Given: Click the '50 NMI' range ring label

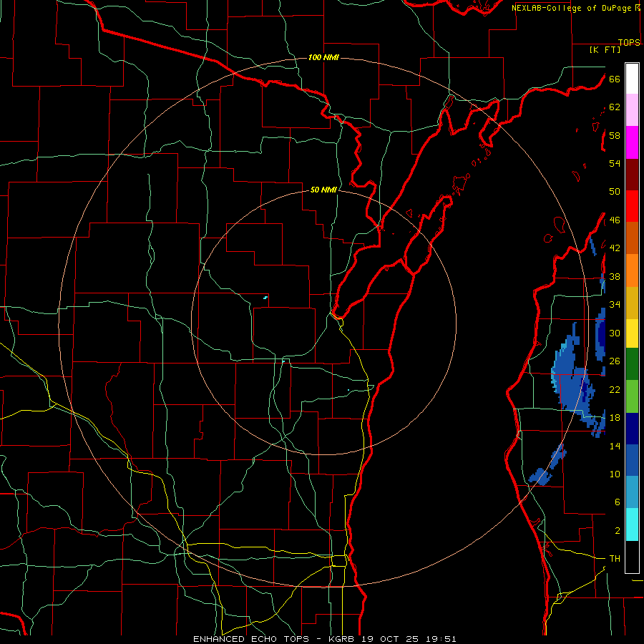Looking at the screenshot, I should pos(323,190).
